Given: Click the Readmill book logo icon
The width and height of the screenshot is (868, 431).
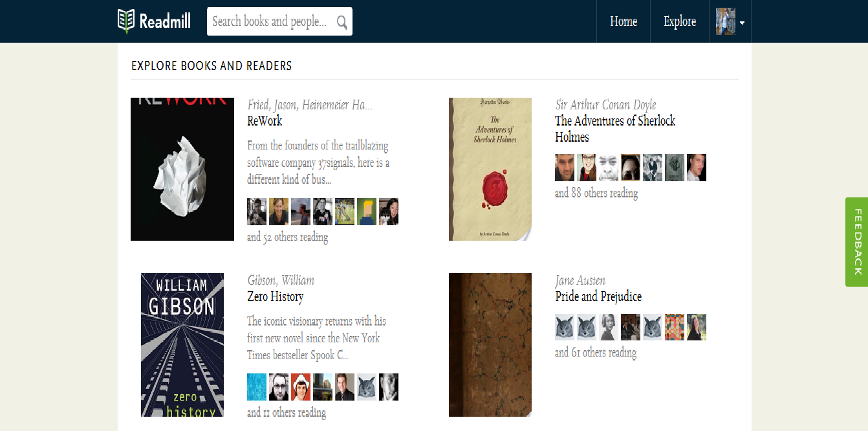Looking at the screenshot, I should point(125,21).
